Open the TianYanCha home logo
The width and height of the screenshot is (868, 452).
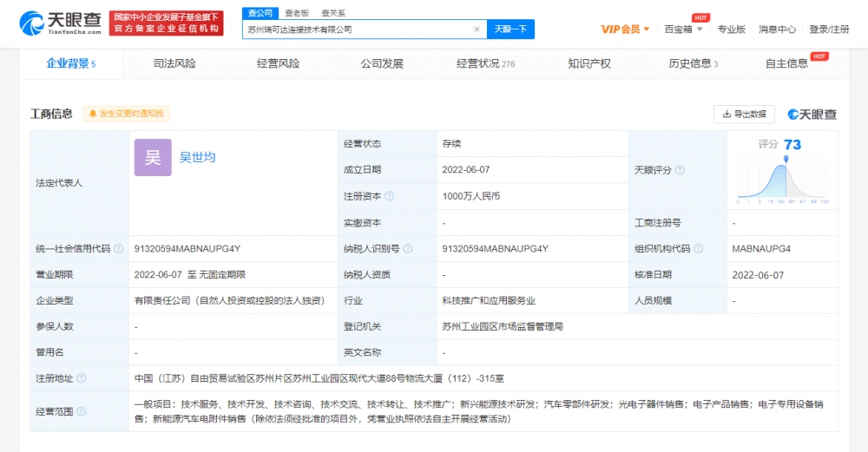point(61,23)
